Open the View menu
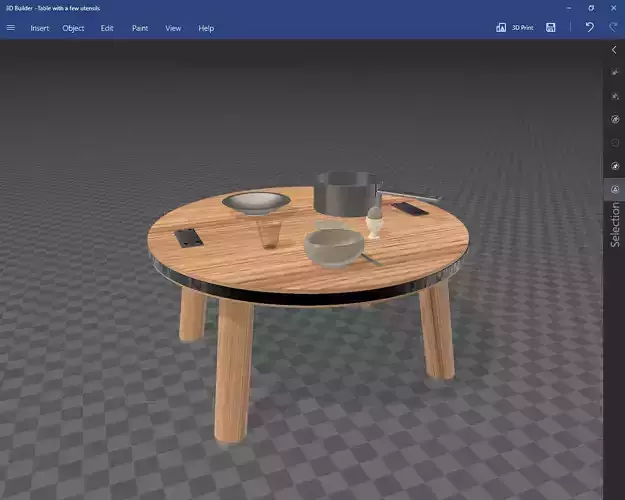This screenshot has width=625, height=500. (x=173, y=28)
